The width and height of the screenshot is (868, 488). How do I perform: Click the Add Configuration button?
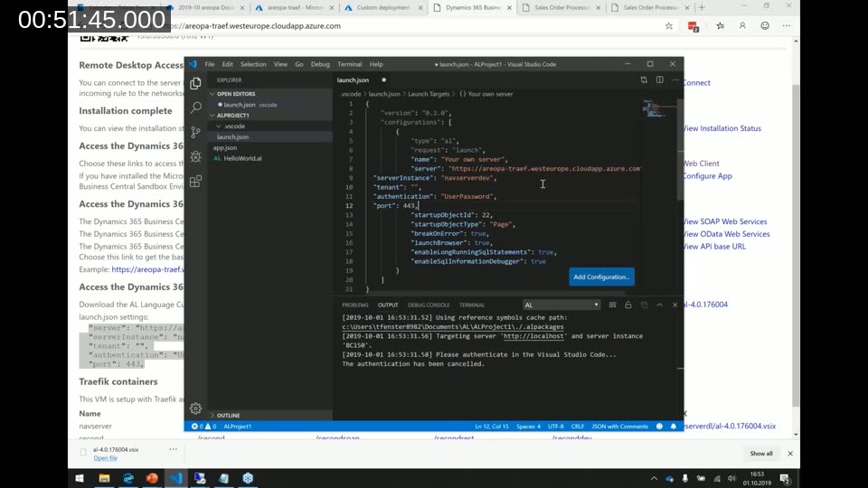(x=601, y=277)
